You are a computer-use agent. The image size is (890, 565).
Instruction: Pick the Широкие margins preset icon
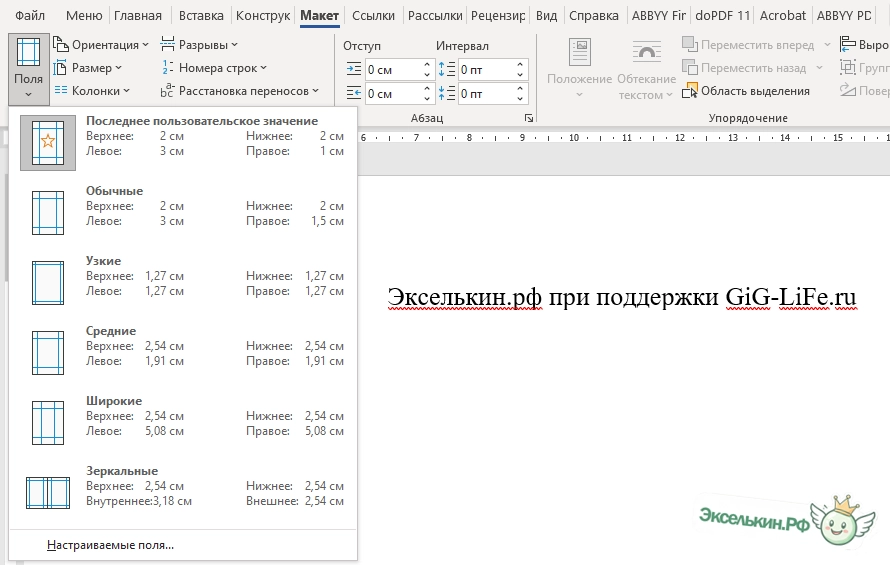[47, 422]
